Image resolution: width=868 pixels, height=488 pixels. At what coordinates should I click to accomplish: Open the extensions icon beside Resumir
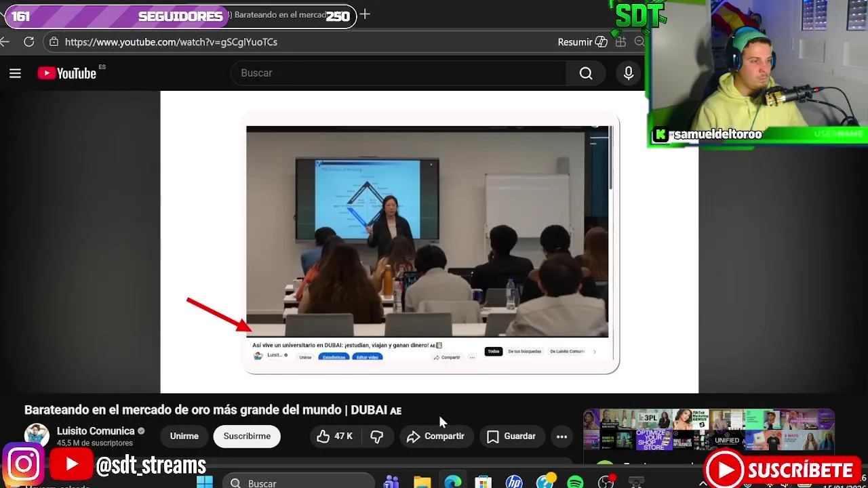click(x=620, y=42)
